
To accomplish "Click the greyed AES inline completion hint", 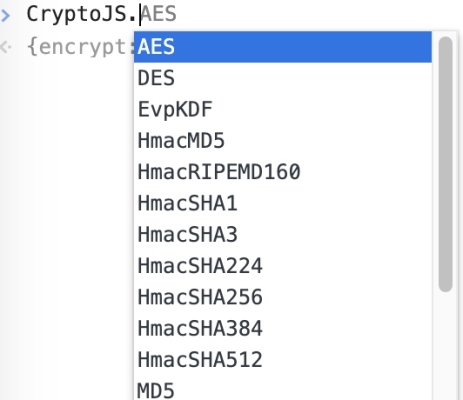I will (159, 14).
